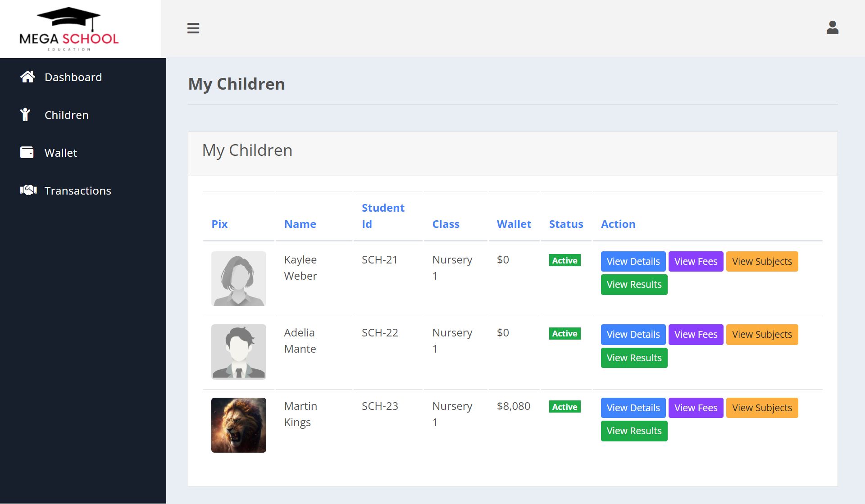Click the hamburger menu icon
Screen dimensions: 865x504
(x=193, y=28)
